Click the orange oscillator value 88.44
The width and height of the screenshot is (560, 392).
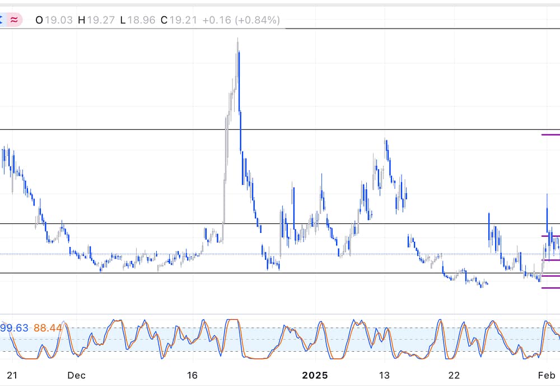pos(48,328)
